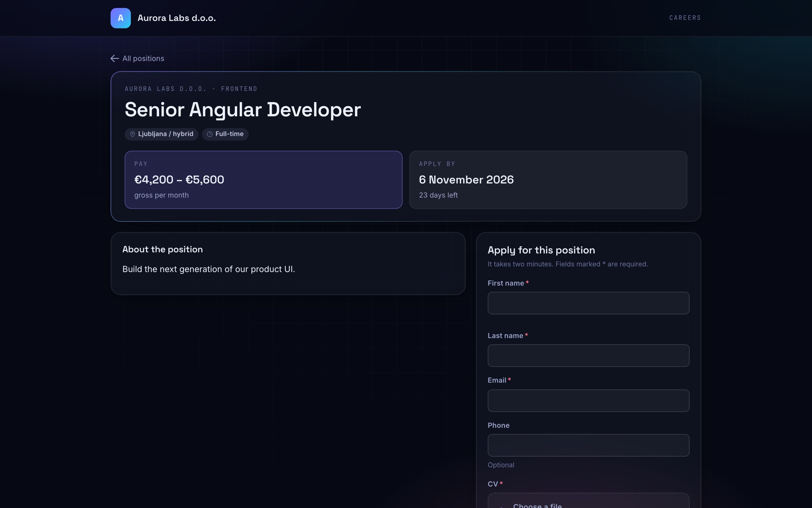812x508 pixels.
Task: Click the Apply for this position heading
Action: [541, 250]
